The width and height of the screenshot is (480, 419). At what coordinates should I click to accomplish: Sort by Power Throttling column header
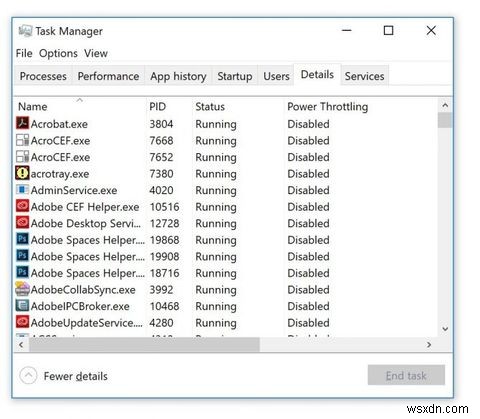(328, 107)
